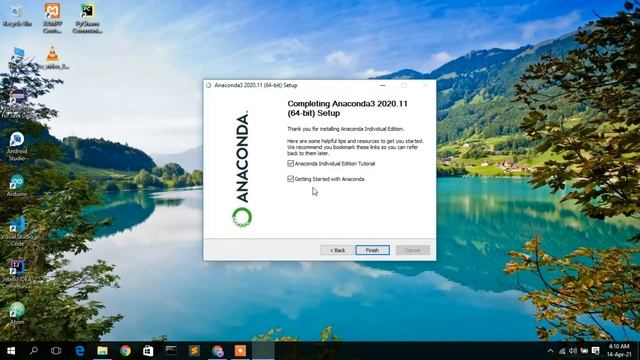Launch Microsoft Edge from taskbar
Viewport: 640px width, 360px height.
pos(80,351)
